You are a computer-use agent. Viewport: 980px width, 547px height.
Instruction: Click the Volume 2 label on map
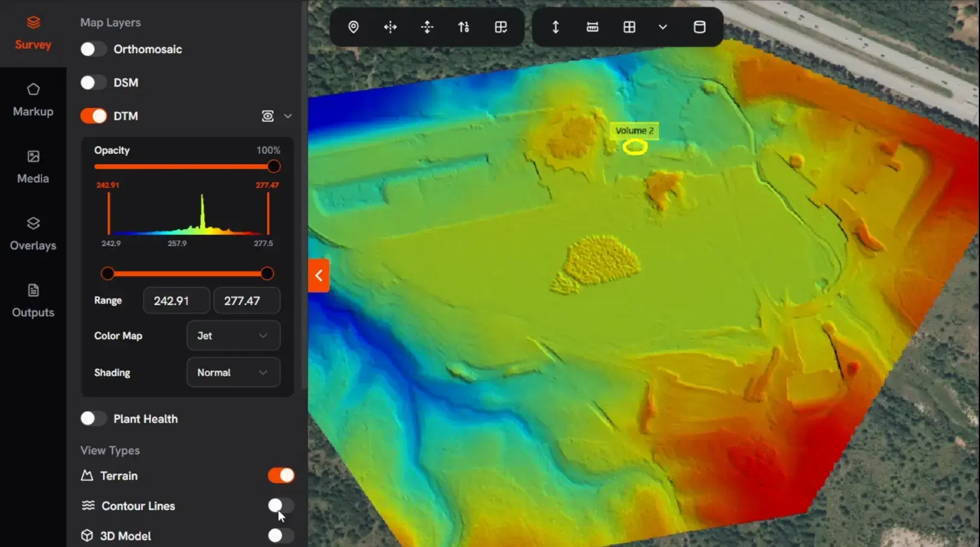tap(634, 131)
